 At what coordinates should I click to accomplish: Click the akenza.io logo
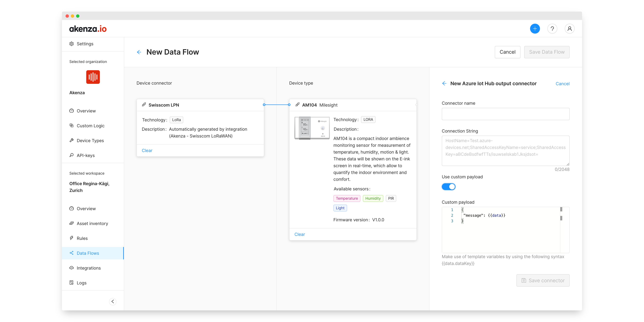pos(88,29)
